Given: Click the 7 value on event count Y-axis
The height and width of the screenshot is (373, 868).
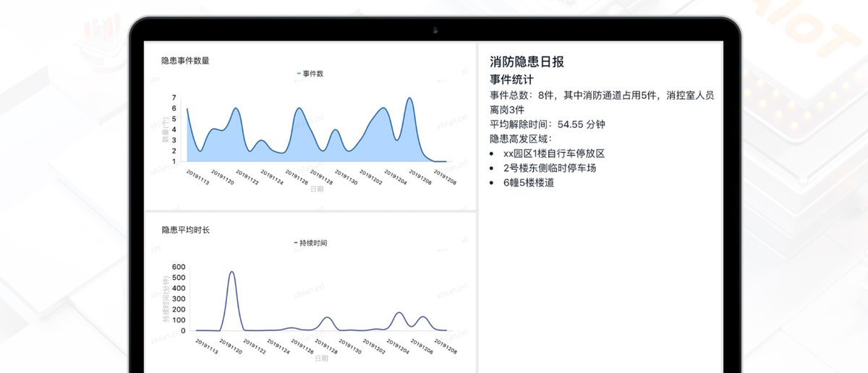Looking at the screenshot, I should pos(174,98).
